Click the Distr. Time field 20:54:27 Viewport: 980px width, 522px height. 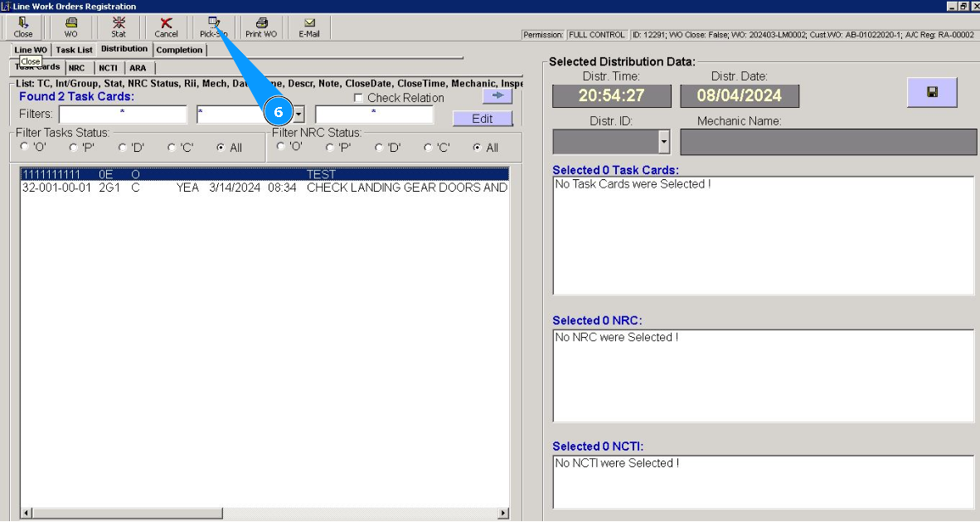[x=612, y=95]
